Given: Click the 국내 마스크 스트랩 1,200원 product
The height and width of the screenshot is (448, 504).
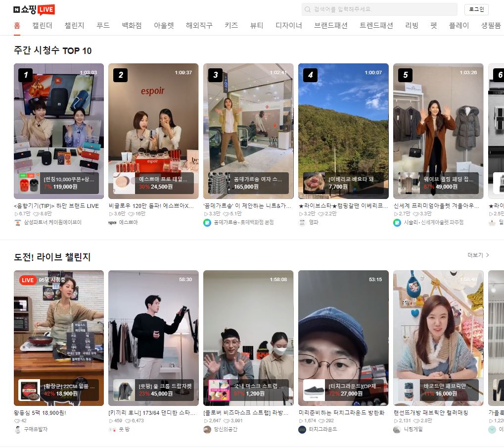Looking at the screenshot, I should coord(248,390).
